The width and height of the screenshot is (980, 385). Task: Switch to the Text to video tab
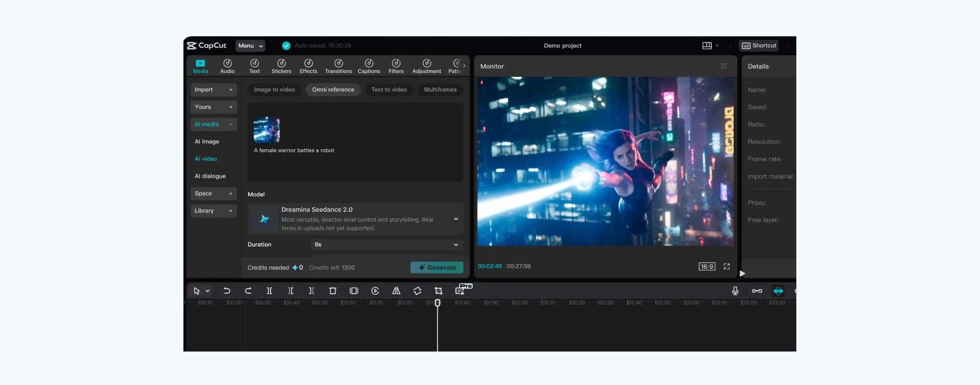389,90
